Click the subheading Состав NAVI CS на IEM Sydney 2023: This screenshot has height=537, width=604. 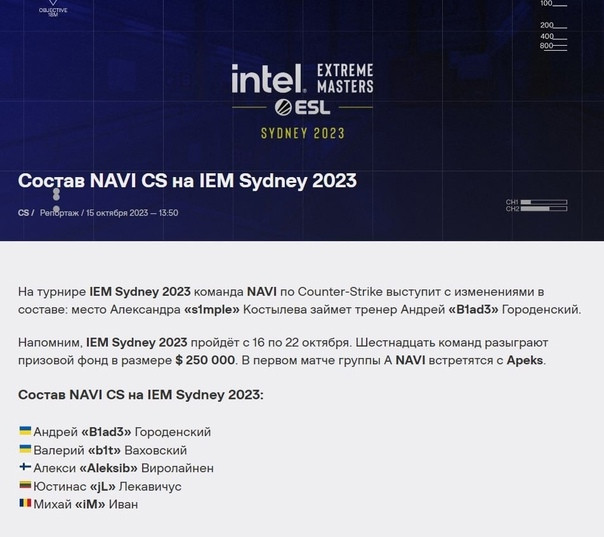(141, 395)
